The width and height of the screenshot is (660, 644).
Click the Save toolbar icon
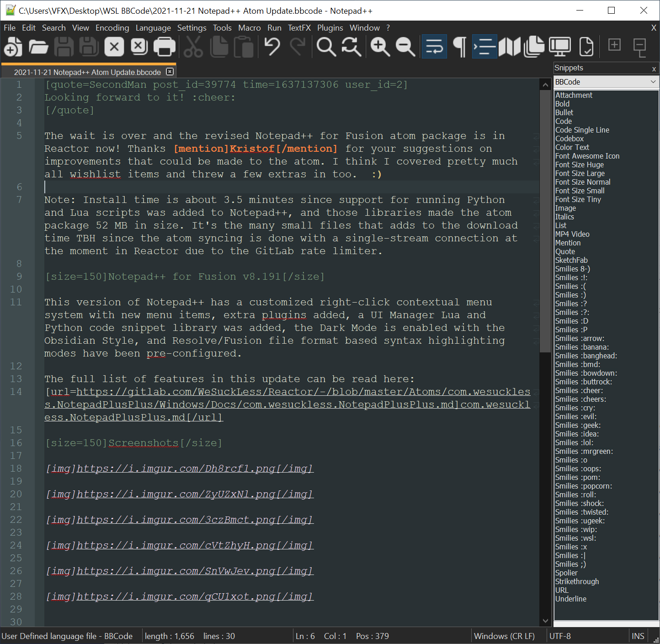64,47
